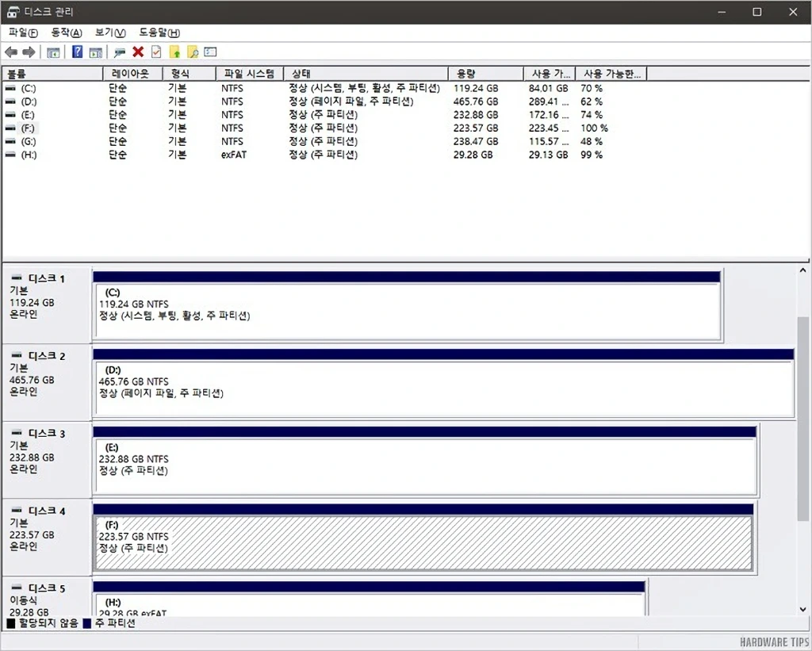Select the 디스크 2 label panel
Viewport: 812px width, 651px height.
[x=47, y=382]
